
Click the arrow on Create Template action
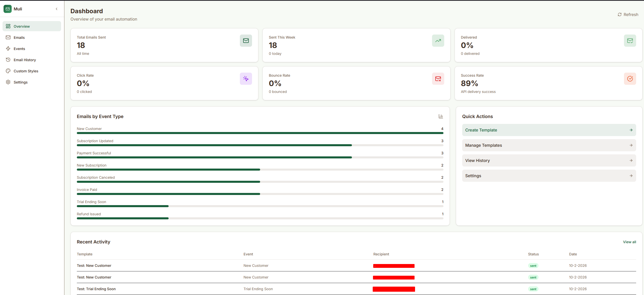(x=631, y=130)
